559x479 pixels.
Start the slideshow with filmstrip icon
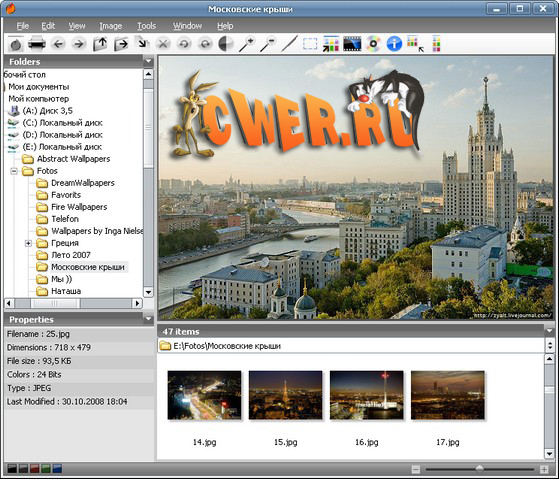[352, 44]
